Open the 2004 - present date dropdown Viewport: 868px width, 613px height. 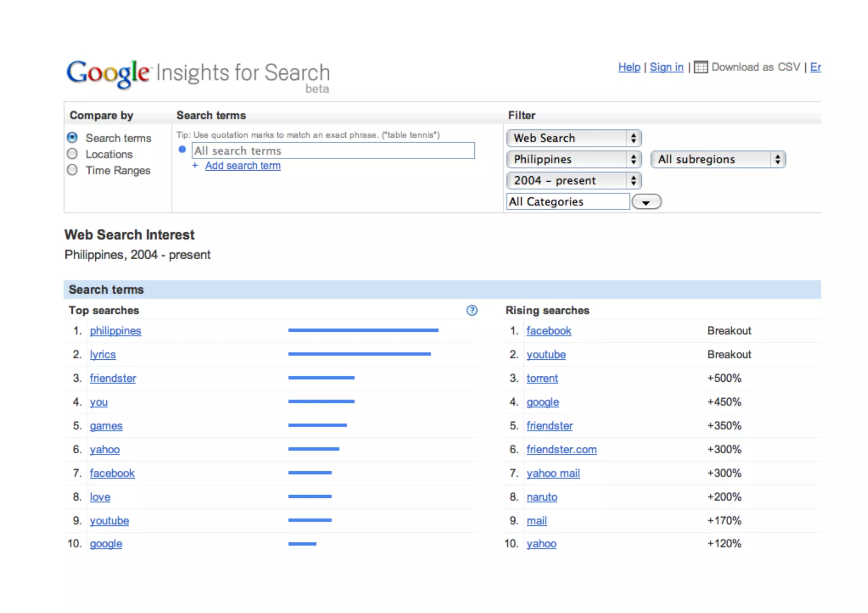pos(574,180)
